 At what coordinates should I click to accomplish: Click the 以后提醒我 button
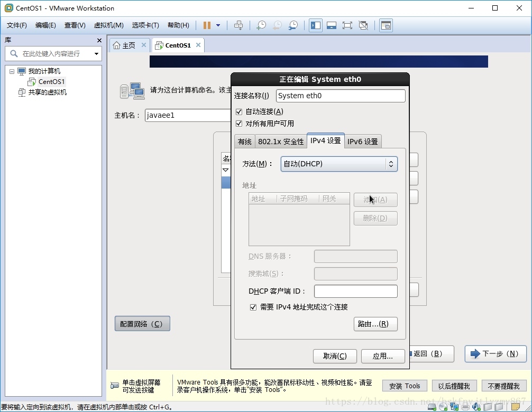454,386
